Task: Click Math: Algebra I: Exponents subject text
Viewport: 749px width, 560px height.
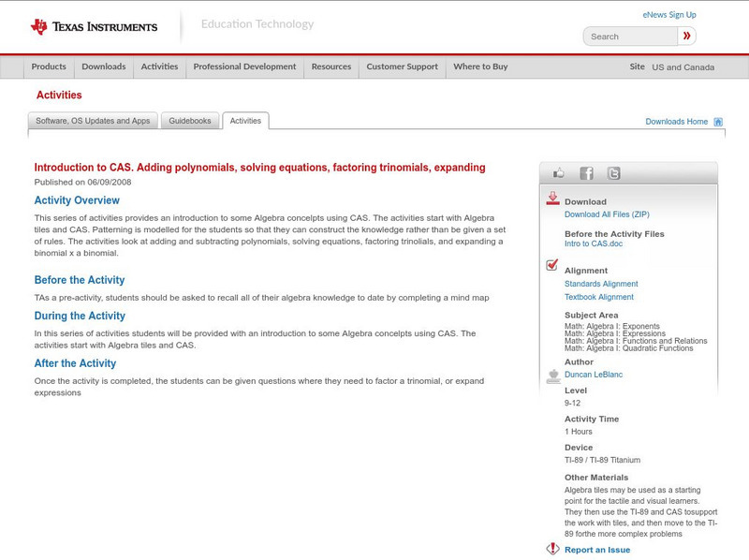Action: (612, 326)
